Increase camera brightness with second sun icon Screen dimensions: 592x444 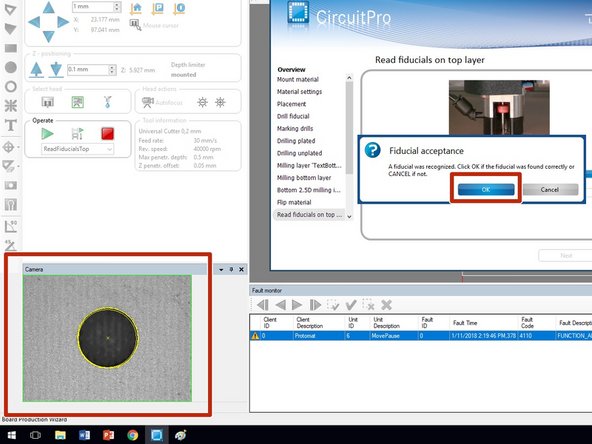tap(220, 102)
